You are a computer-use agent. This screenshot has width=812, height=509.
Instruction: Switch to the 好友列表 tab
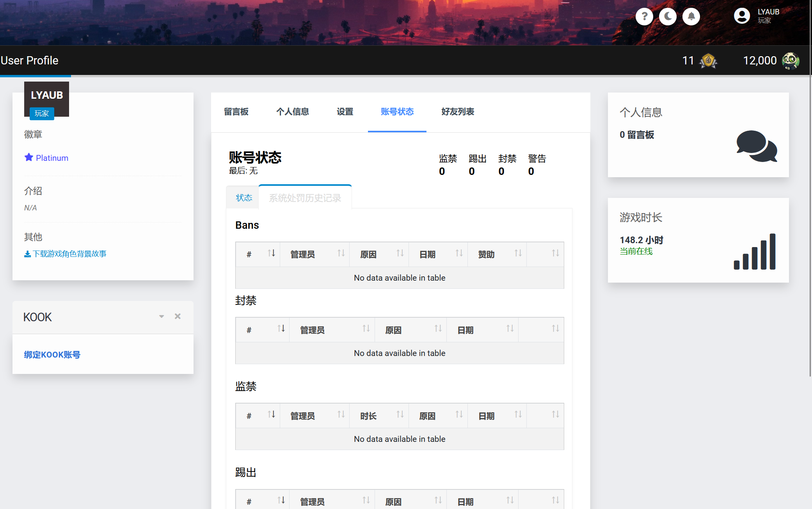457,112
